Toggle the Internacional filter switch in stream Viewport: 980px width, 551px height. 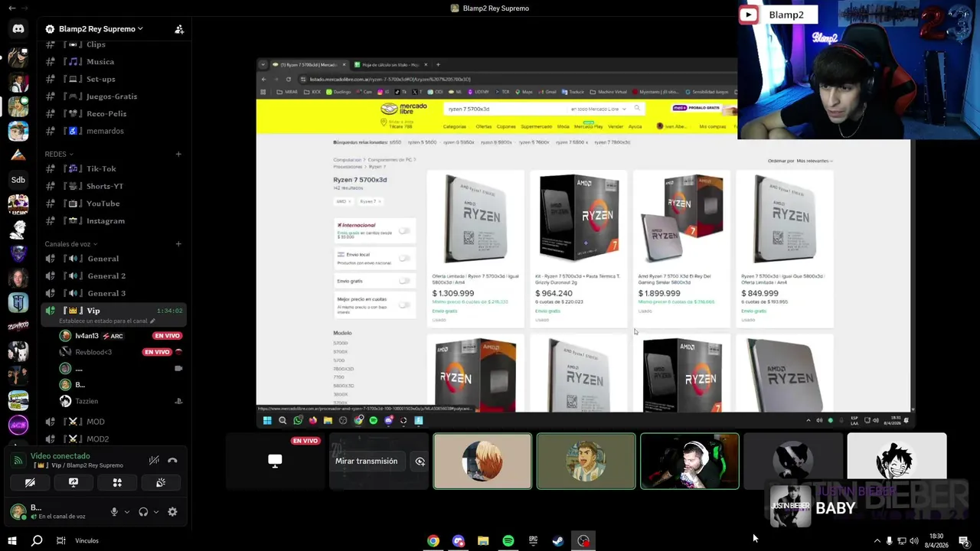(403, 230)
